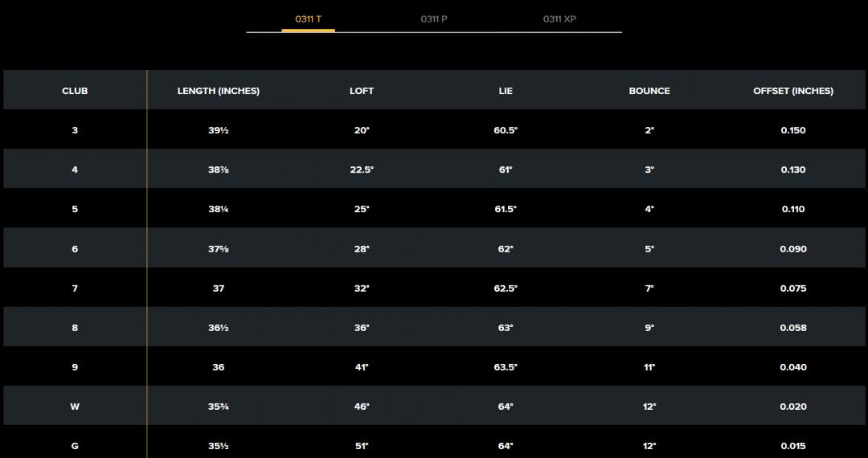Select the 0311 XP tab

[x=559, y=18]
